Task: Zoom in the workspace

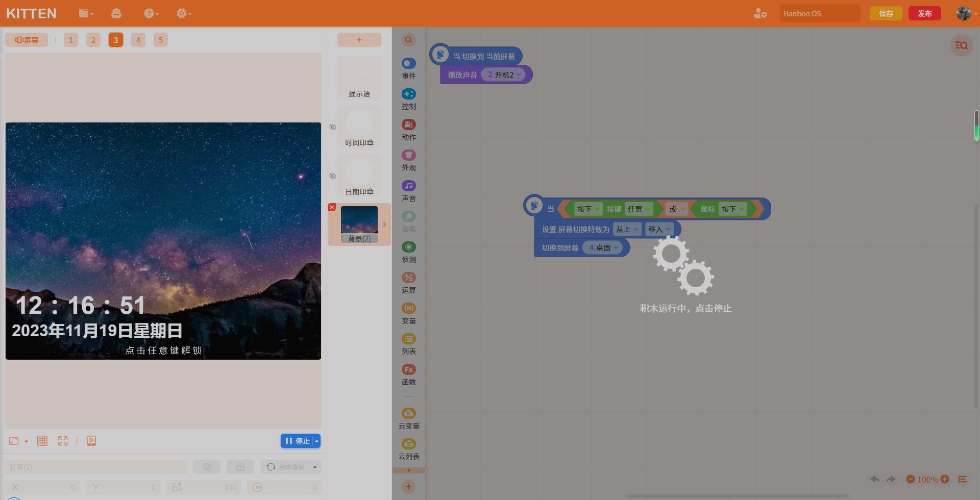Action: [x=945, y=479]
